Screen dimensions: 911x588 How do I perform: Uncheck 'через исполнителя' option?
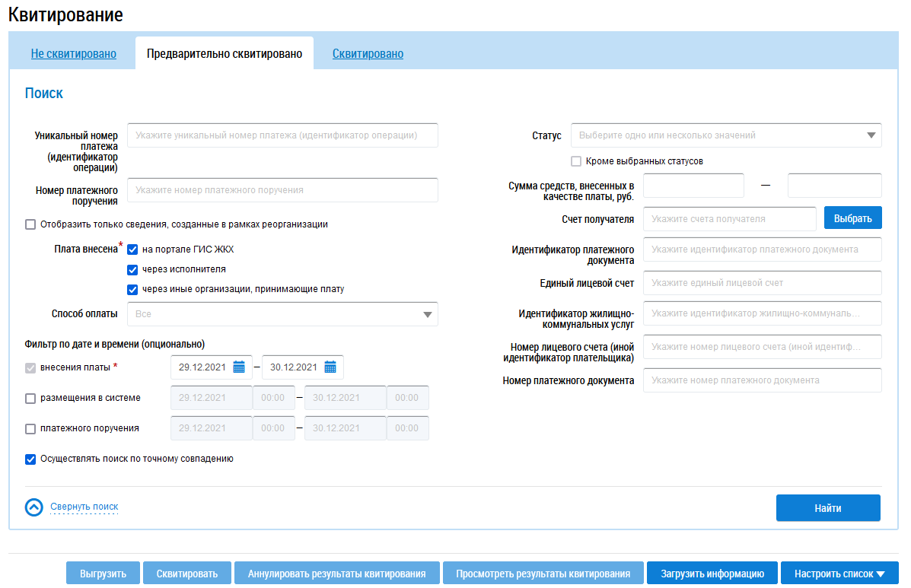point(132,269)
